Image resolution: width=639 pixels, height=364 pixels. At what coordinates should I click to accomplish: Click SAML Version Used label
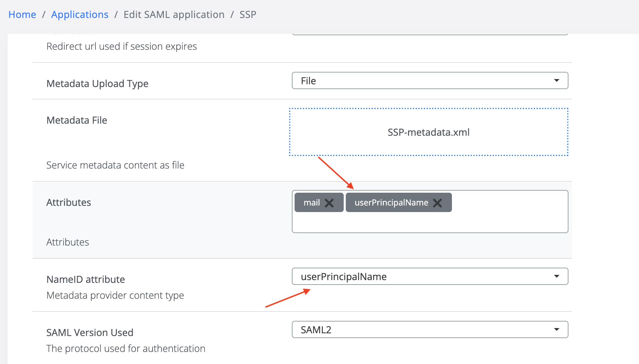click(x=90, y=333)
